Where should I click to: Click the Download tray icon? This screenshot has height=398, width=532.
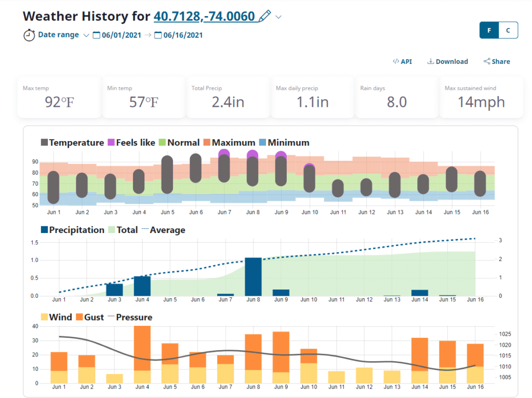click(431, 61)
